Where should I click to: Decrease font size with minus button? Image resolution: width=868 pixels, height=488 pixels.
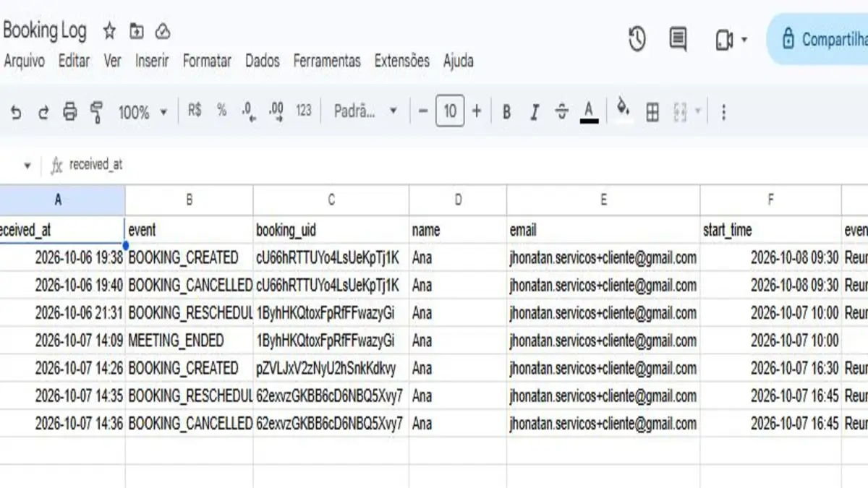423,111
